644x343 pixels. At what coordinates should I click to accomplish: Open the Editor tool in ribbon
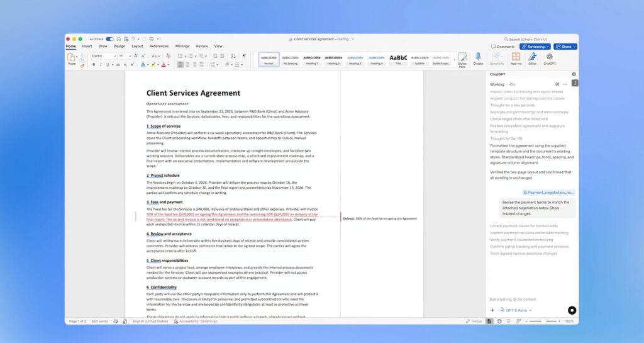pos(532,59)
